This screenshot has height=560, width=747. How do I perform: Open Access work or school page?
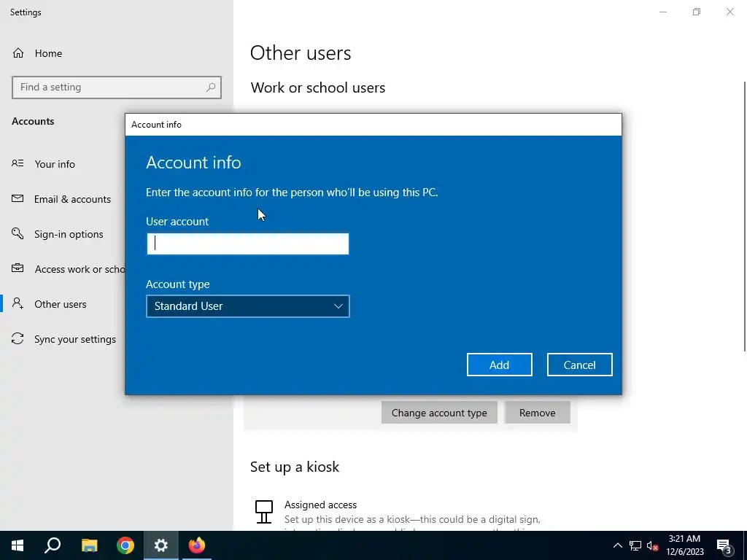click(x=80, y=269)
